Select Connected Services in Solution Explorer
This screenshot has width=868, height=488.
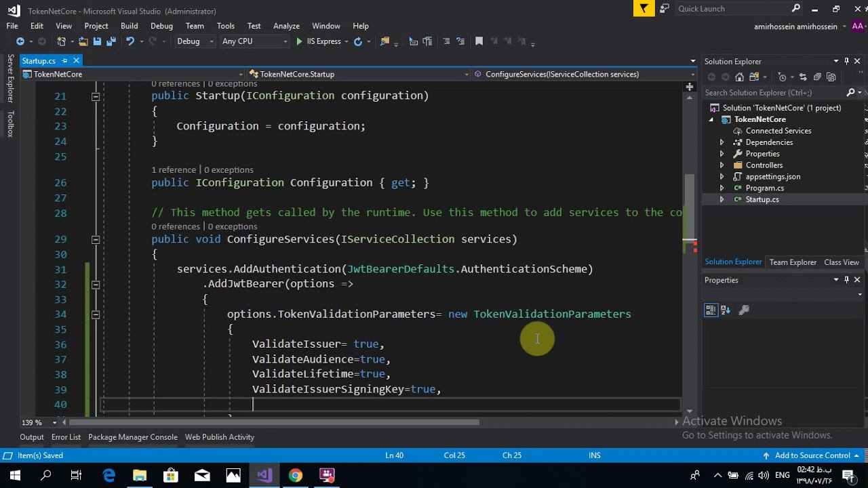click(x=778, y=131)
